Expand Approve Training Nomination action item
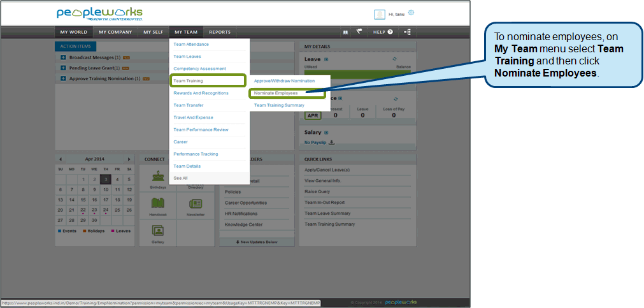The width and height of the screenshot is (644, 308). 63,78
